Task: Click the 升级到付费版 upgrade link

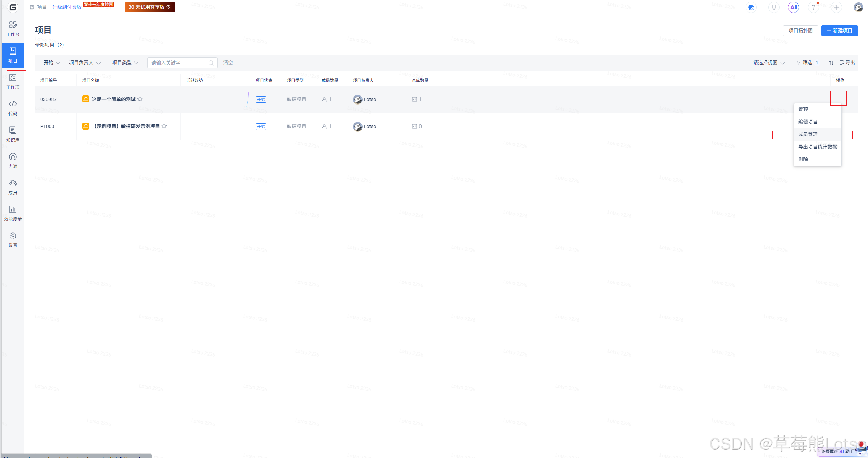Action: pos(67,7)
